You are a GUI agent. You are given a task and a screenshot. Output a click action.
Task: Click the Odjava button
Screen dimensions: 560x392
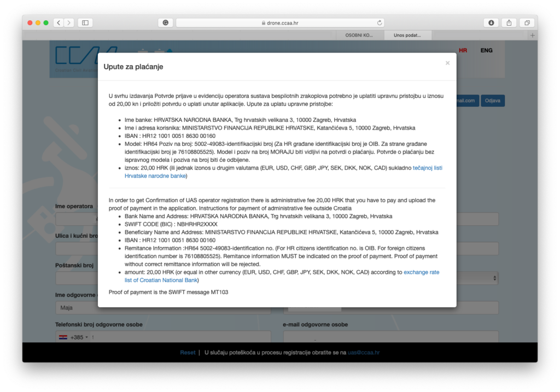click(493, 101)
